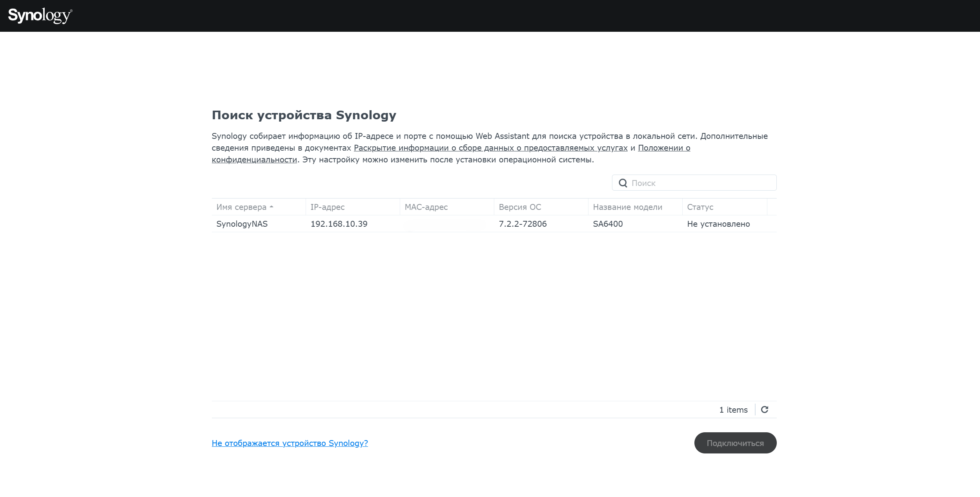Open Раскрытие информации о сборе данных link

point(491,148)
